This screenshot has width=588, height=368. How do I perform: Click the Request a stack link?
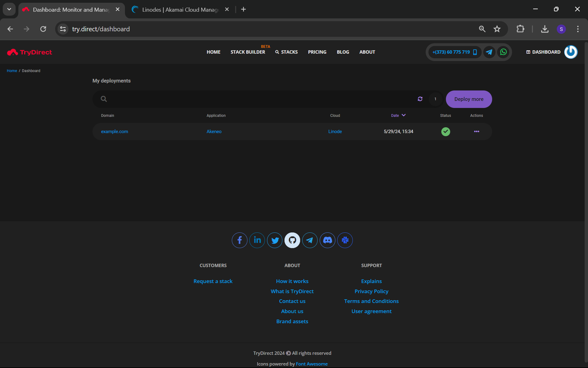[x=213, y=281]
